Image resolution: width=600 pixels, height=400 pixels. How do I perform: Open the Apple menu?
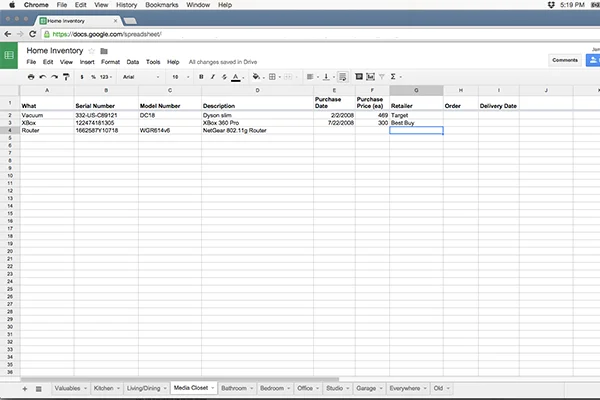coord(12,5)
